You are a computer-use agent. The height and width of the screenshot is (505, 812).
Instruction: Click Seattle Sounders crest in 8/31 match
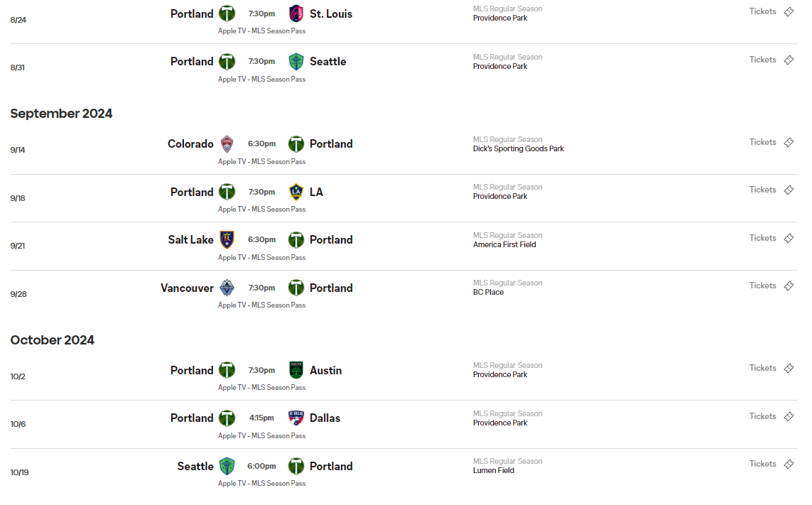296,62
